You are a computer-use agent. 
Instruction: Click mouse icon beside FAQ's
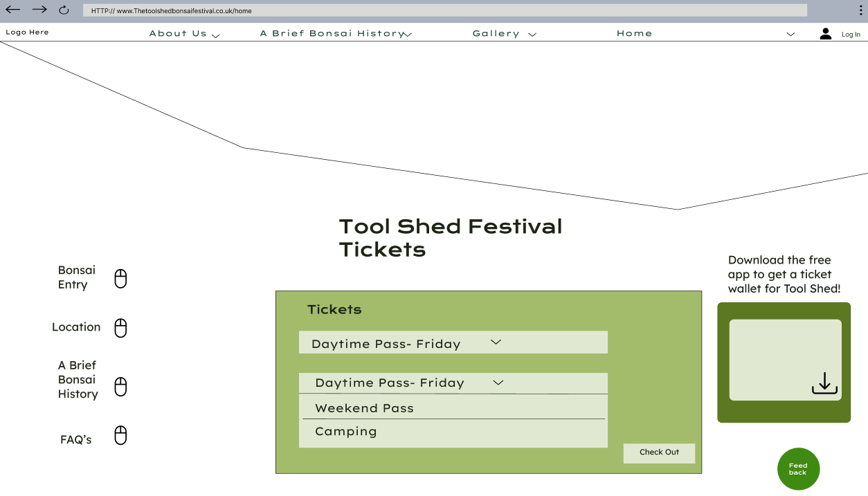point(120,436)
